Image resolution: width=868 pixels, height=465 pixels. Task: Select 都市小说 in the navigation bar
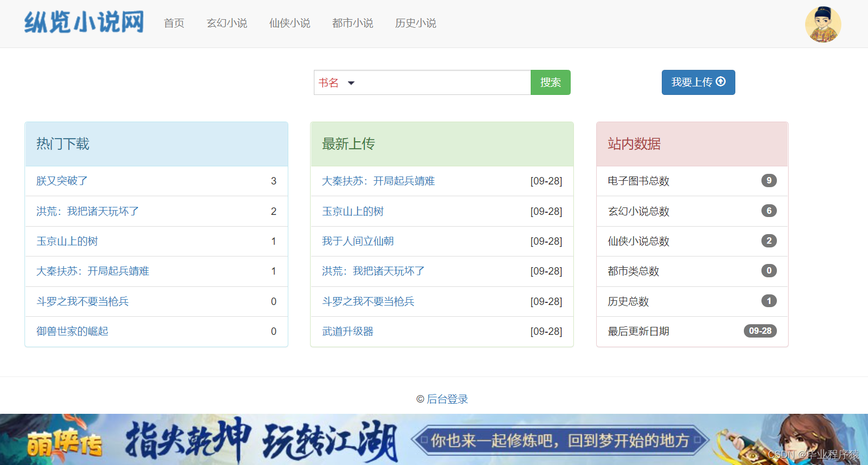353,23
